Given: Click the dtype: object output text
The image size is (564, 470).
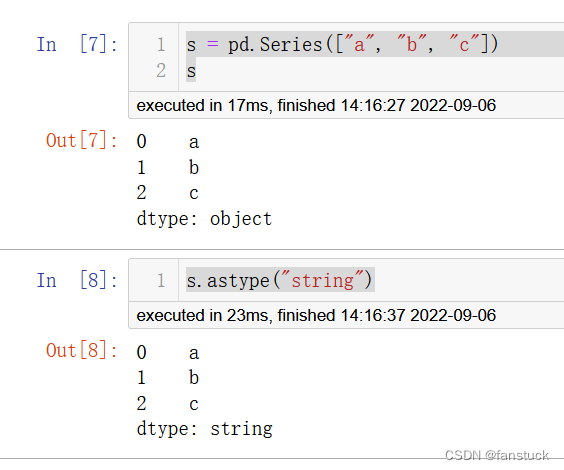Looking at the screenshot, I should tap(204, 219).
